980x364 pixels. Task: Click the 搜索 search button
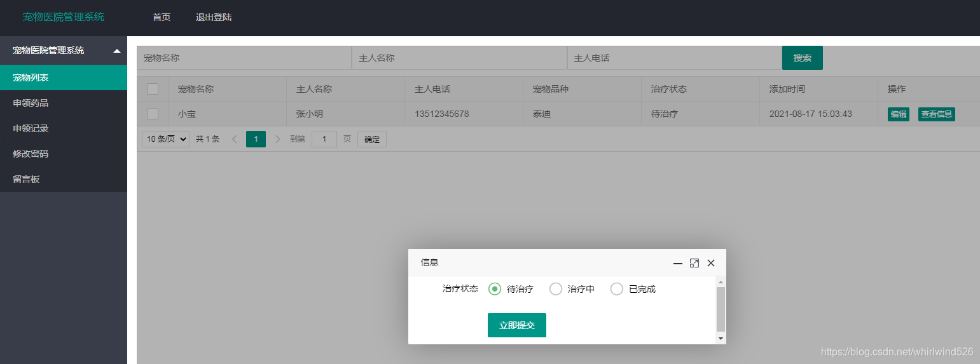803,58
